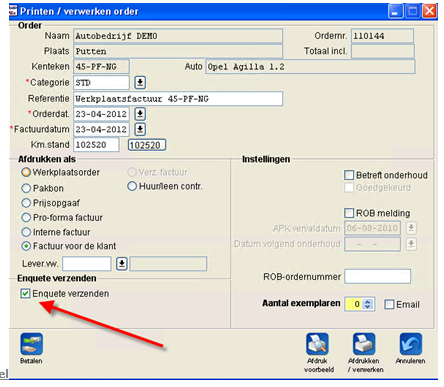Image resolution: width=444 pixels, height=387 pixels.
Task: Select the Prijsopgaaf radio option
Action: click(26, 203)
